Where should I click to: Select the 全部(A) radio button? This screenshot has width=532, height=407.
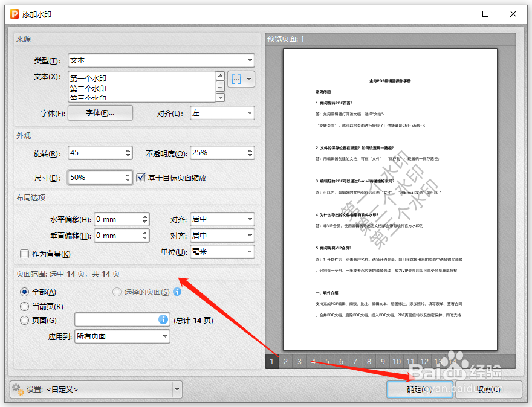click(x=24, y=292)
